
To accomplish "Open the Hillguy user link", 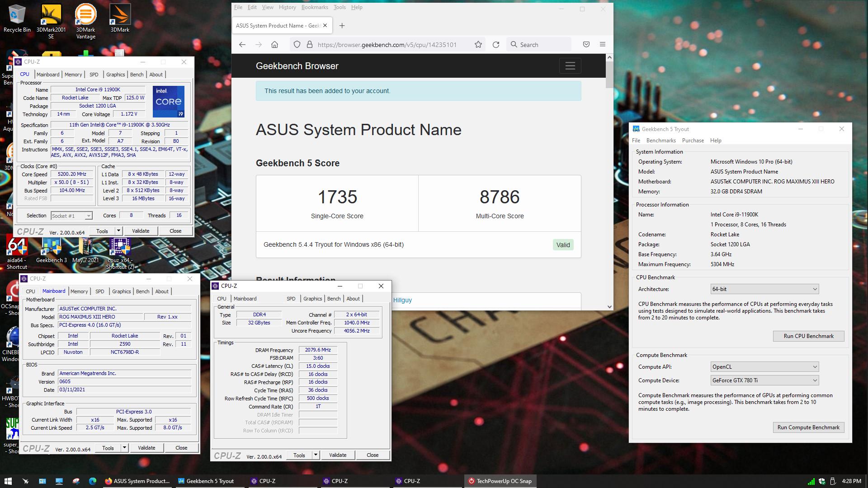I will [402, 300].
